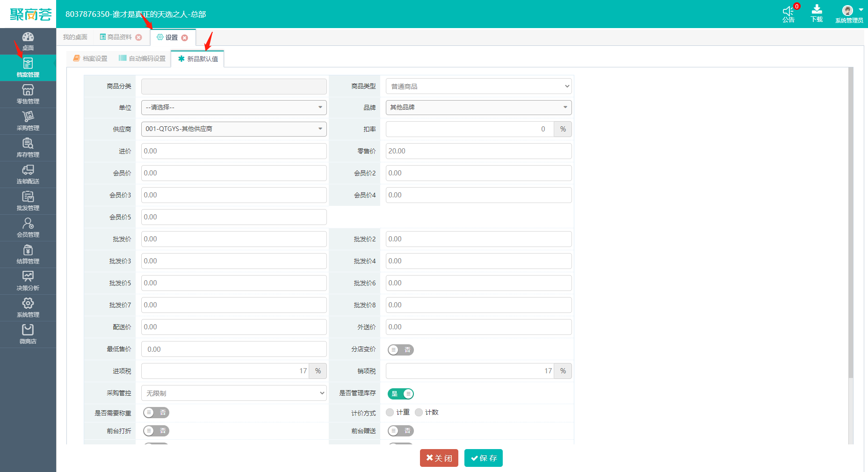Viewport: 868px width, 472px height.
Task: Click the 扣率 input field
Action: click(x=470, y=129)
